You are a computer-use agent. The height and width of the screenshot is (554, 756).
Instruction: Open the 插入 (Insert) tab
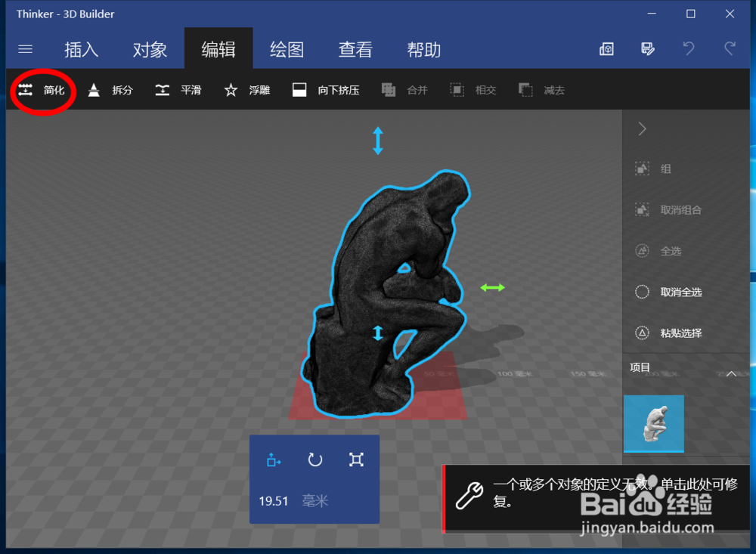[x=81, y=48]
